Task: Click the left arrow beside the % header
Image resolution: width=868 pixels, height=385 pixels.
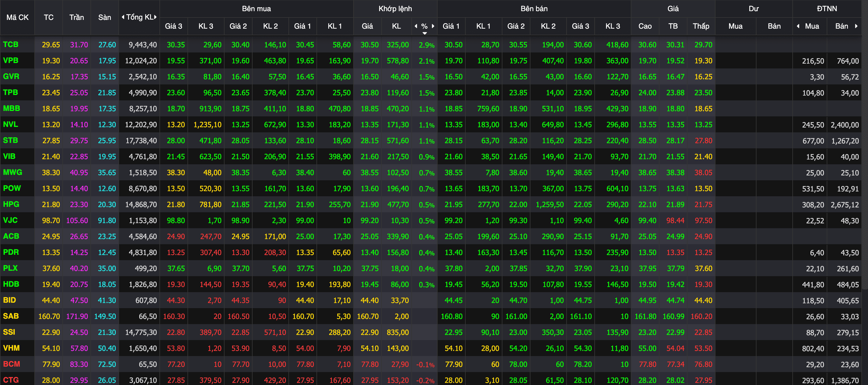Action: [x=416, y=26]
